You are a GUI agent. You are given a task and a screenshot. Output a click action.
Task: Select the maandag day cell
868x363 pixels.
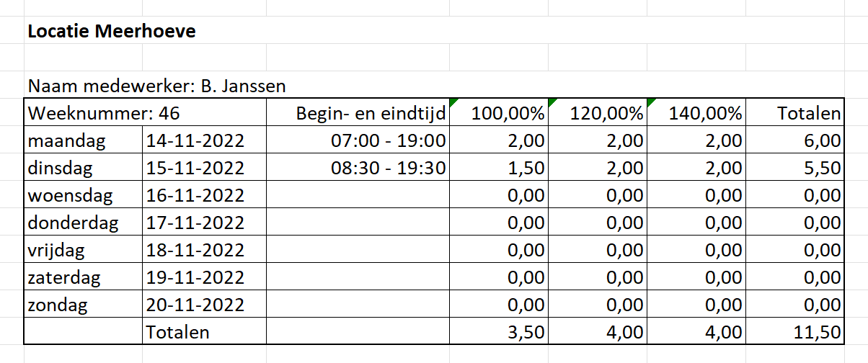click(66, 140)
